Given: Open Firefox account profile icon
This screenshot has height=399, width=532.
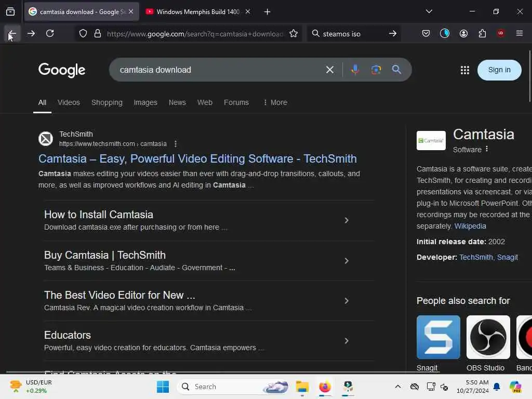Looking at the screenshot, I should pyautogui.click(x=463, y=33).
